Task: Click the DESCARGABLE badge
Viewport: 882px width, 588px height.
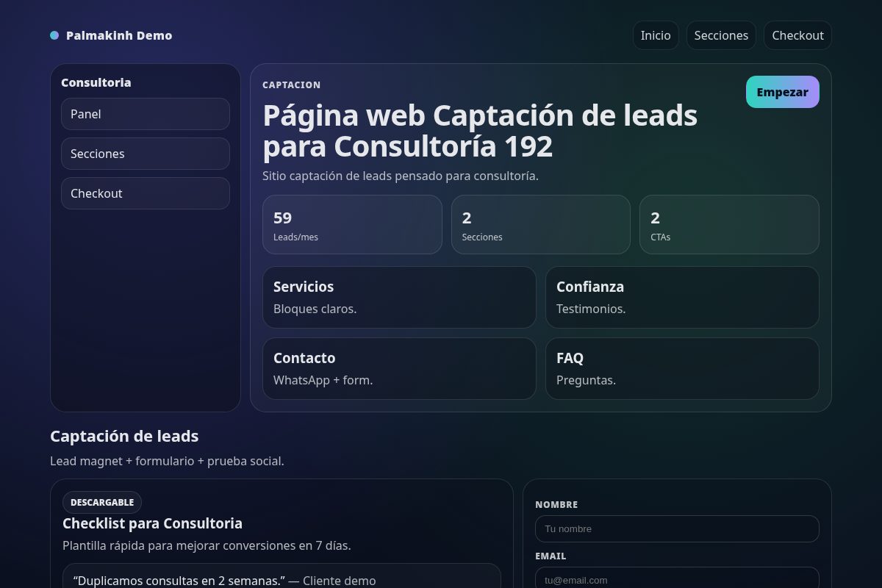Action: tap(101, 502)
